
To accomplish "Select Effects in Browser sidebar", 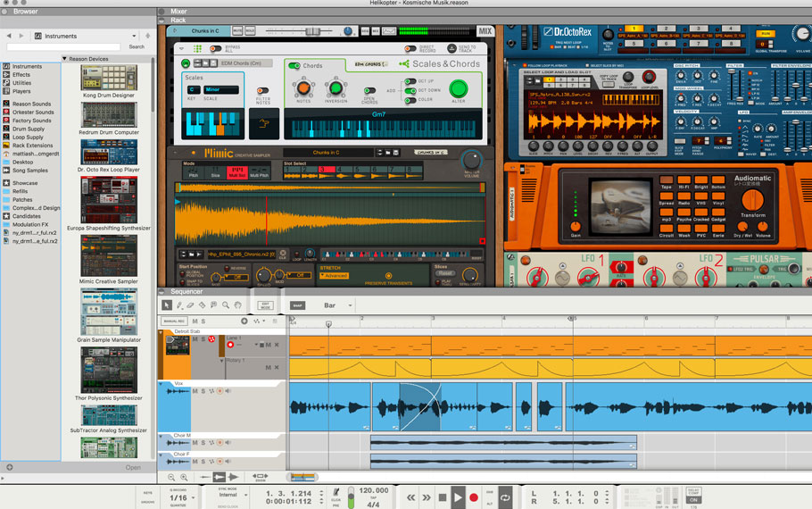I will [21, 75].
